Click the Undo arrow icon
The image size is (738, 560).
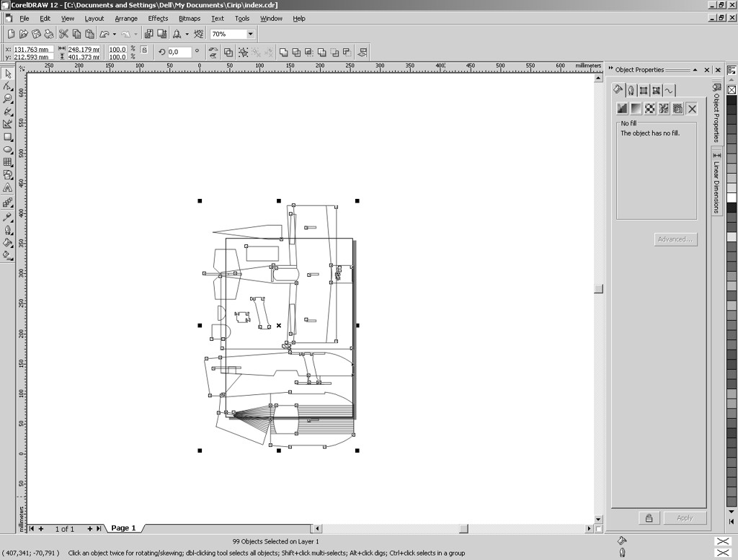[105, 34]
